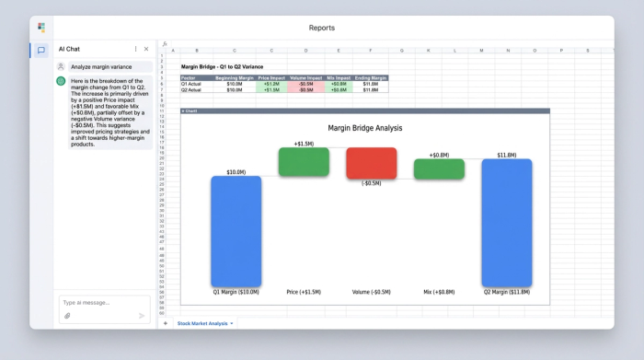Click the '$10.0M)' label above Q1 bar
Viewport: 644px width, 360px height.
coord(236,172)
